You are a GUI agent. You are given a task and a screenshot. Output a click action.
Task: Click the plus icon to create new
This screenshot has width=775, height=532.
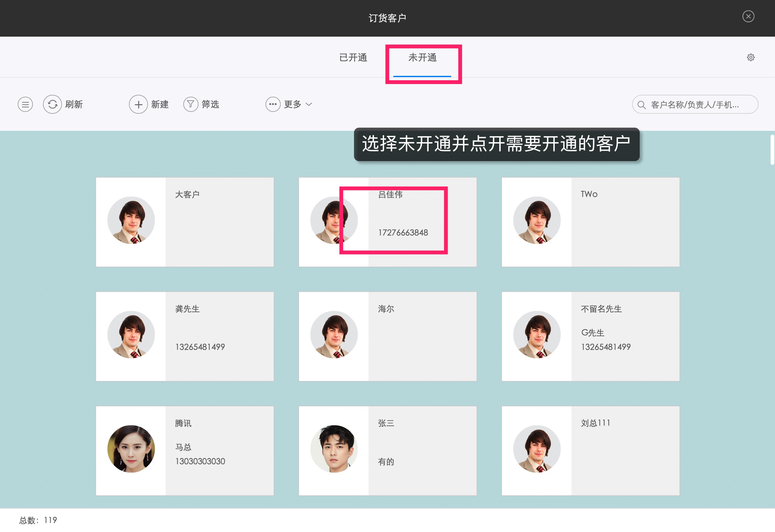(x=138, y=105)
